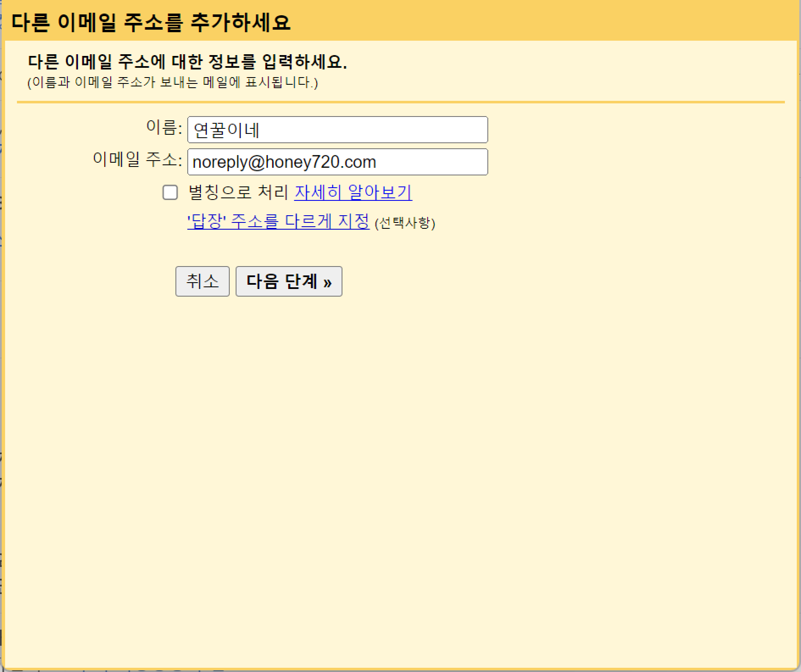
Task: Open the 자세히 알아보기 link
Action: point(353,192)
